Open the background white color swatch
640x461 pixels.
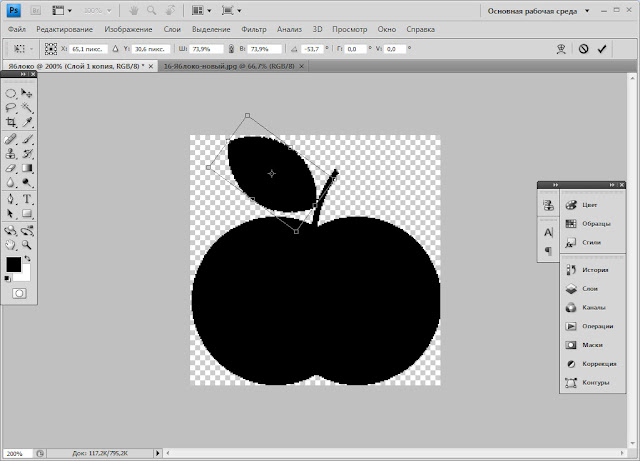pos(25,276)
